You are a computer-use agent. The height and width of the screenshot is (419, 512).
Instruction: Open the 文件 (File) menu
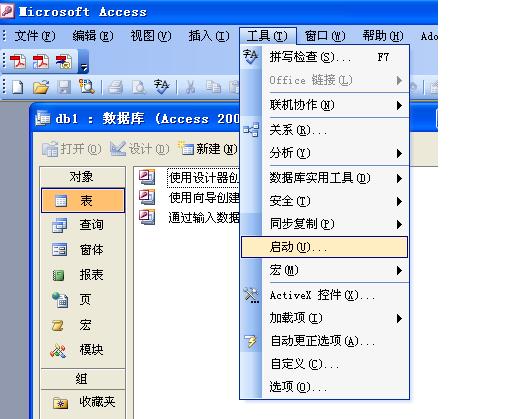pos(35,36)
